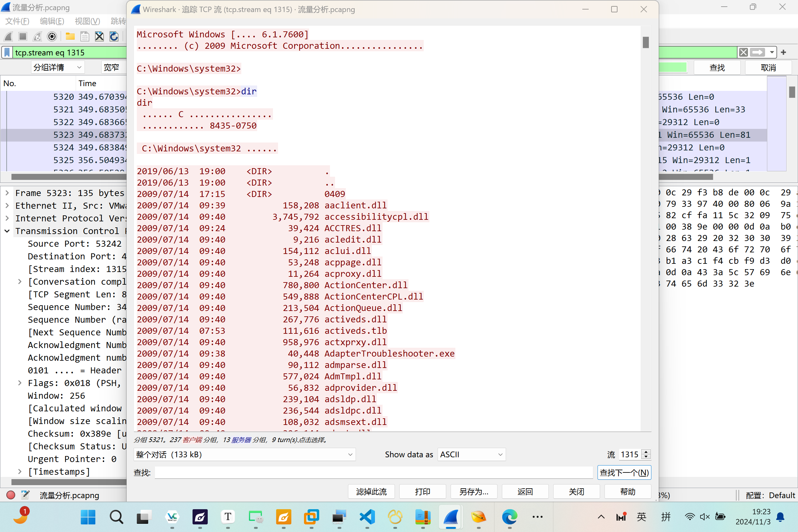Screen dimensions: 798x532
Task: Click the Wireshark taskbar icon
Action: 451,517
